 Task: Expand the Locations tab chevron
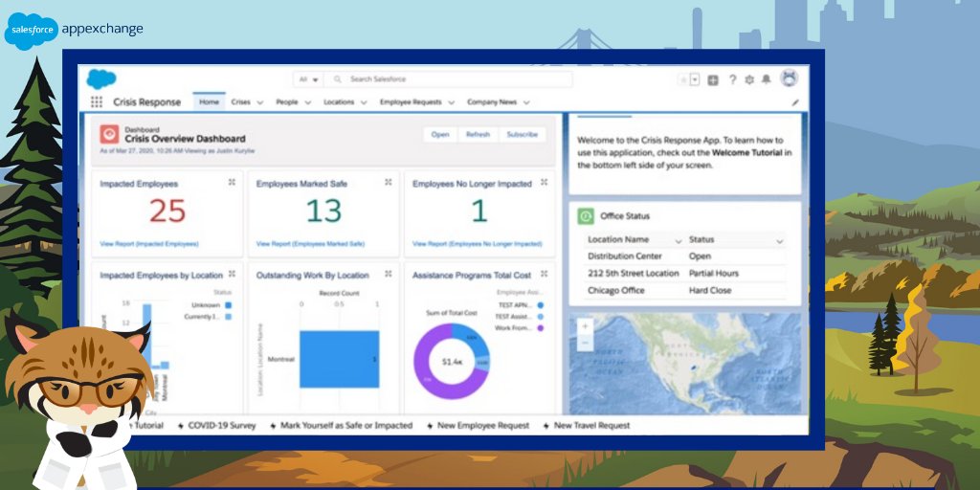click(364, 102)
